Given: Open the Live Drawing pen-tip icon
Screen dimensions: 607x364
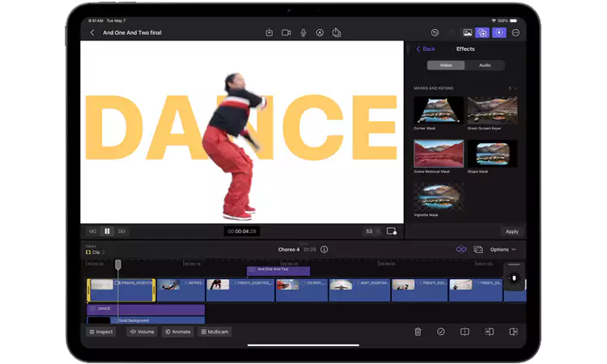Looking at the screenshot, I should coord(320,33).
